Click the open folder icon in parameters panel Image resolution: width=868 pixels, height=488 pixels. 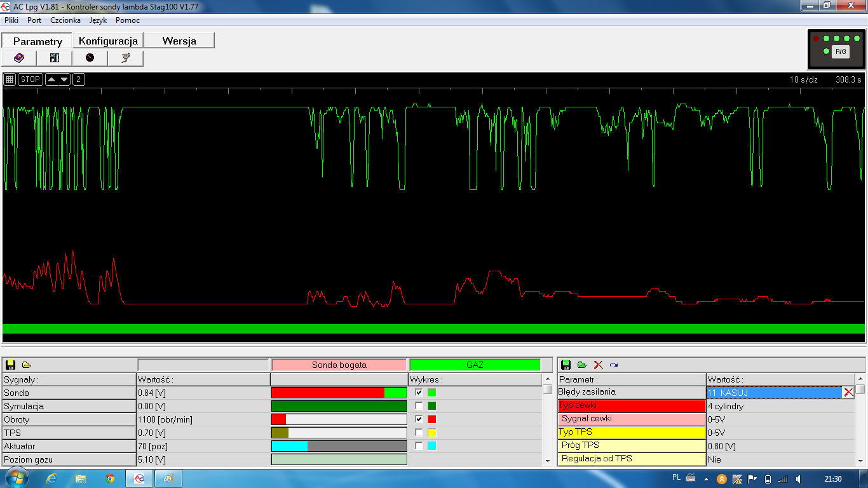[581, 365]
